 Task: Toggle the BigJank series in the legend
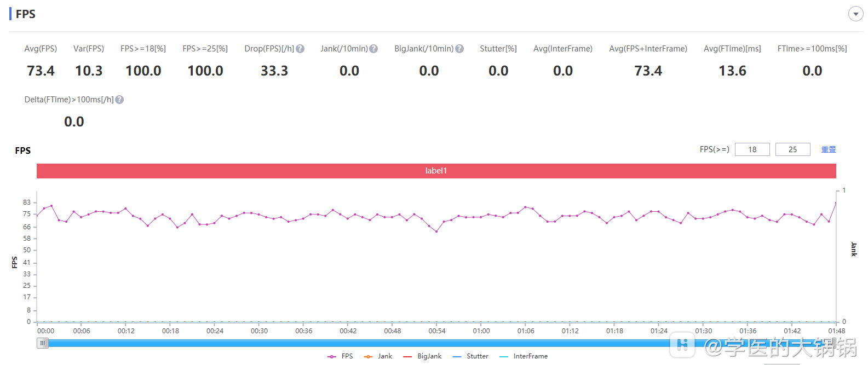click(422, 356)
